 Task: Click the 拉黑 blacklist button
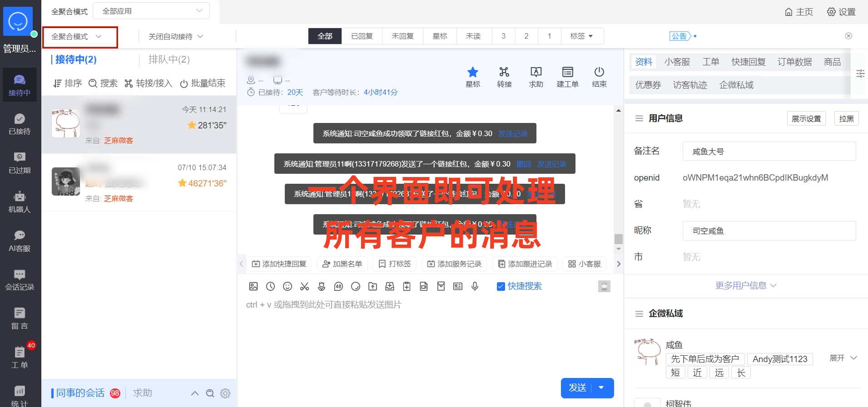pos(846,118)
